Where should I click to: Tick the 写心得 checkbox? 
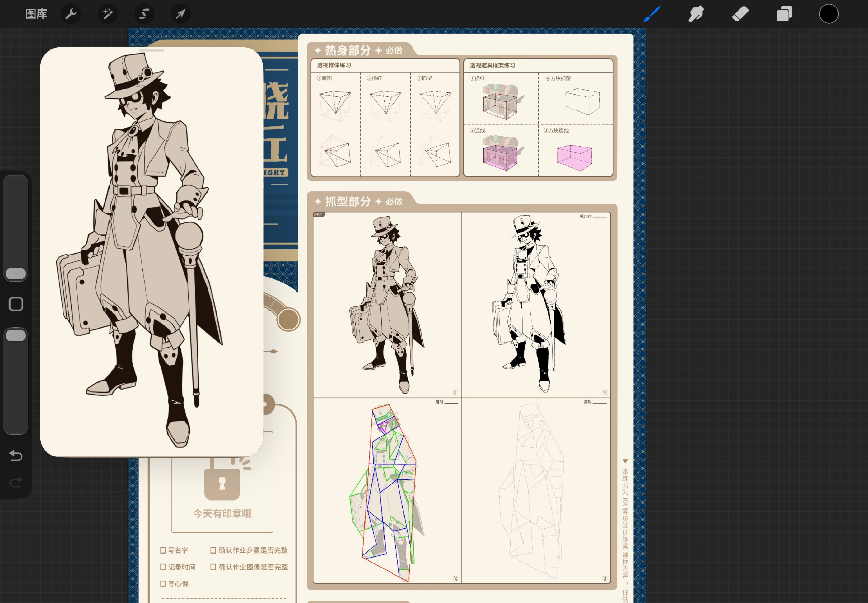163,583
